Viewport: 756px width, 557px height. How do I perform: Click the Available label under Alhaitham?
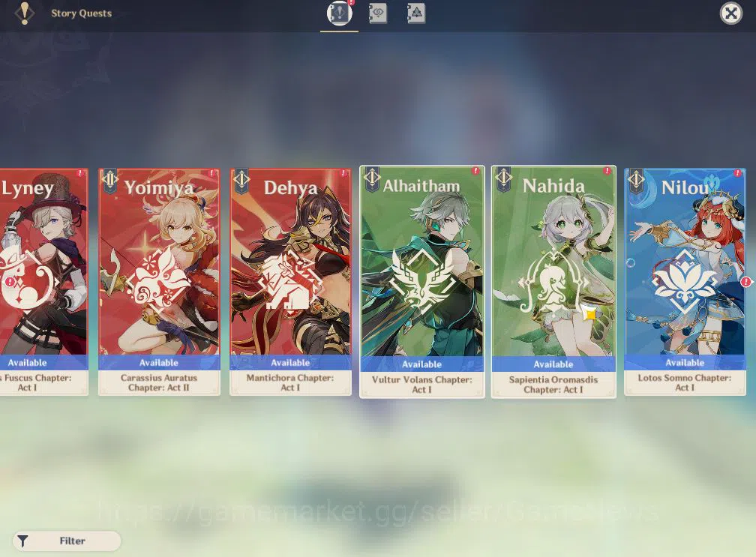click(x=421, y=364)
